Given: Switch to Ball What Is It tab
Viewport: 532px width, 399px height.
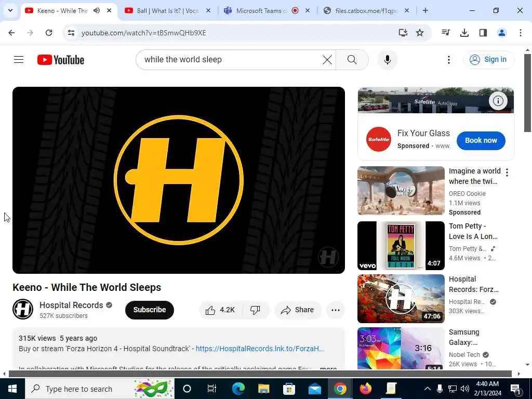Looking at the screenshot, I should 168,10.
